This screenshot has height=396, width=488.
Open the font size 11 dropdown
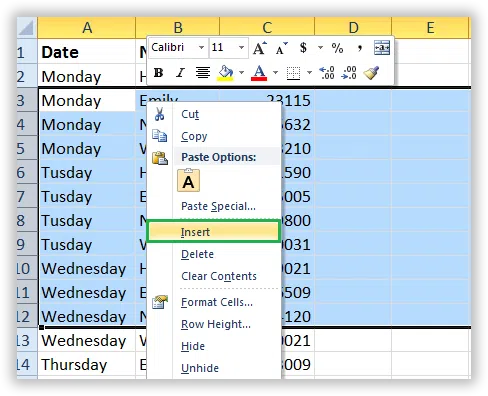pos(241,48)
